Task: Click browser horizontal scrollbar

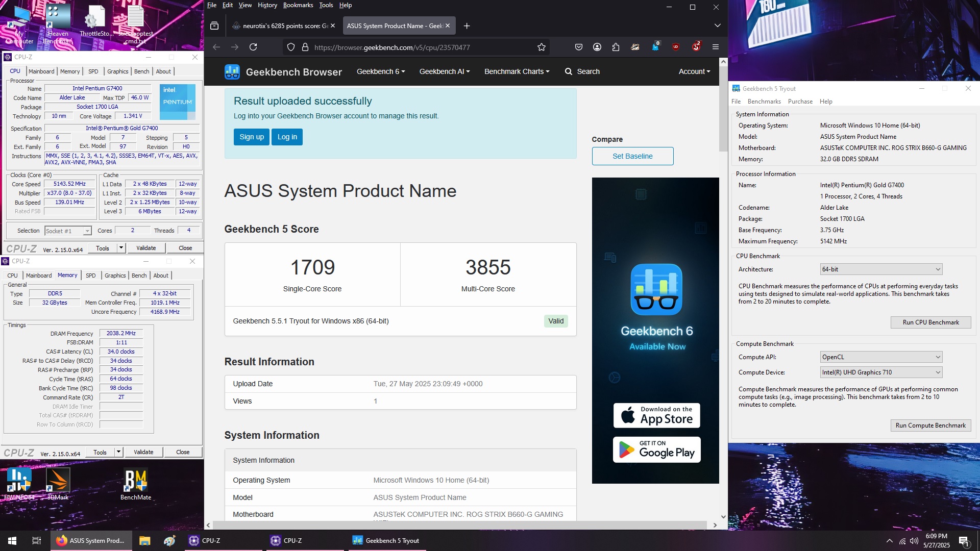Action: 459,525
